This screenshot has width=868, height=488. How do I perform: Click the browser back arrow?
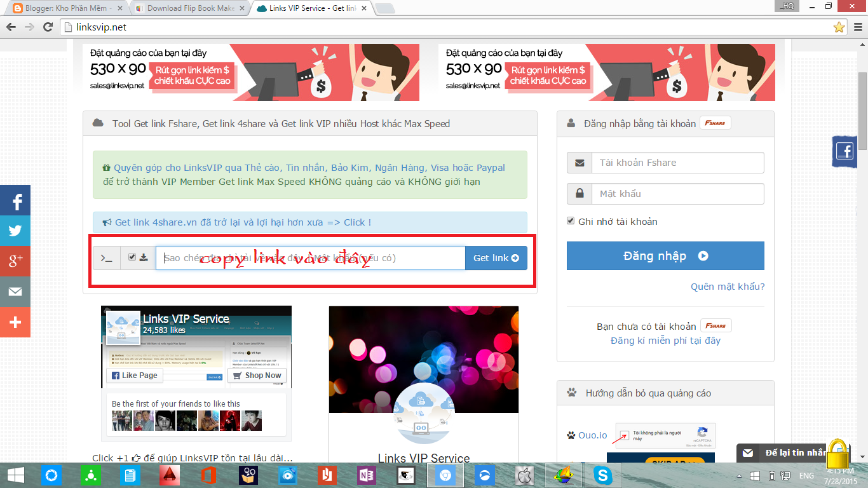click(10, 27)
